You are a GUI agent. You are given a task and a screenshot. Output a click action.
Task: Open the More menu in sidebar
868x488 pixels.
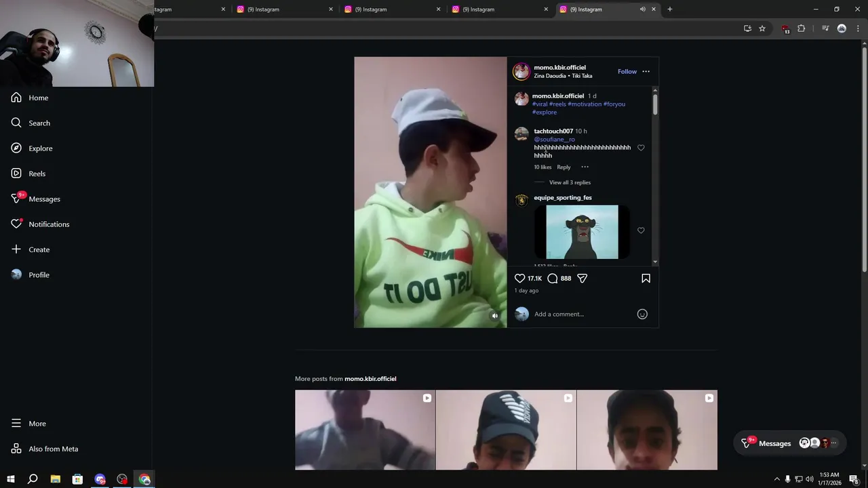(x=28, y=424)
